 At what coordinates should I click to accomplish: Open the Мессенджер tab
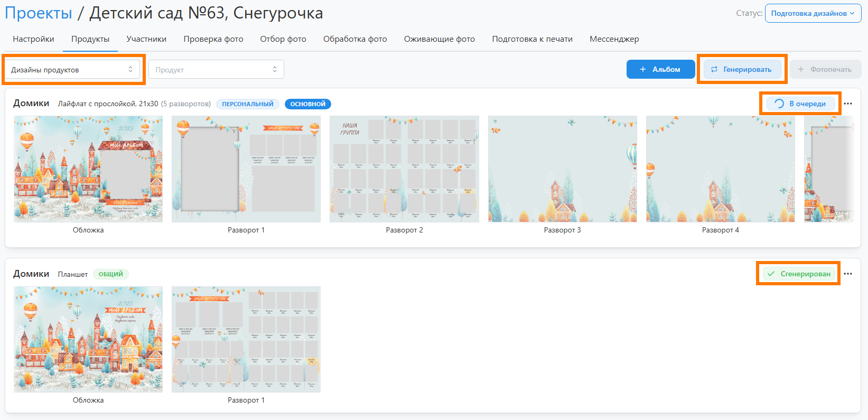614,39
